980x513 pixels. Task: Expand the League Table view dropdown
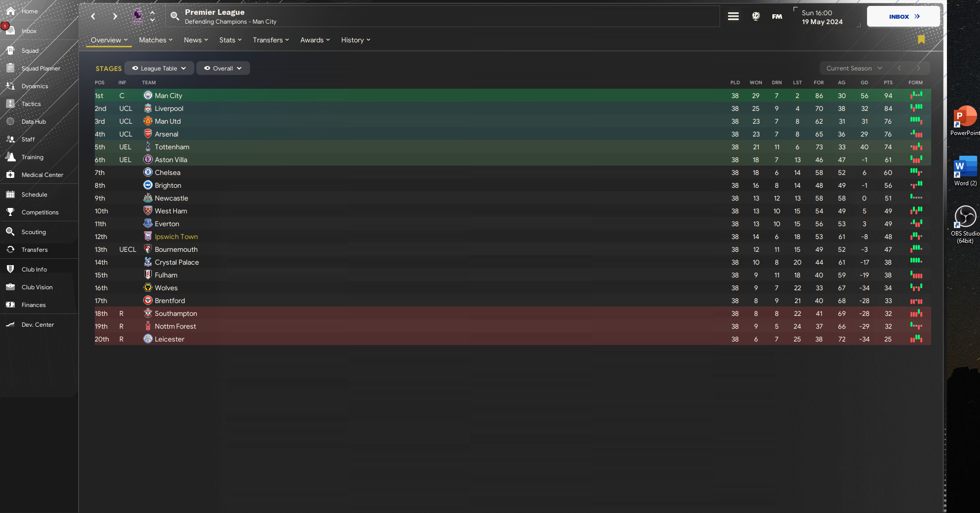(159, 68)
